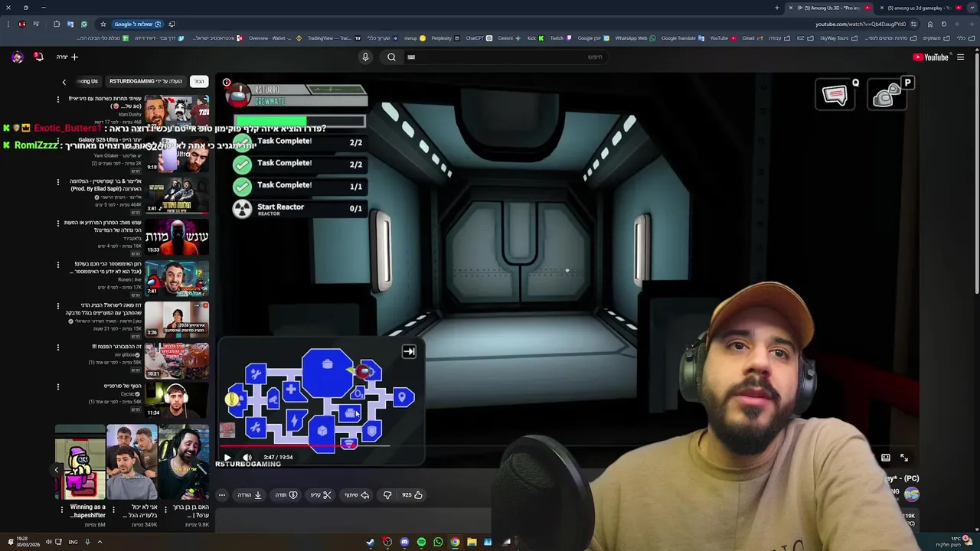980x551 pixels.
Task: Click the YouTube logo
Action: point(931,57)
